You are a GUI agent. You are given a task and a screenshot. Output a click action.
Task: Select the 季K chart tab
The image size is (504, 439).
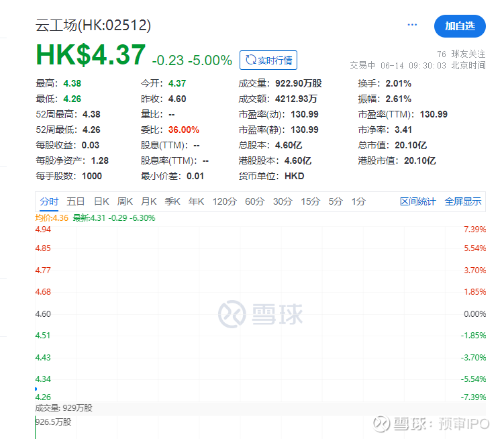tap(172, 201)
